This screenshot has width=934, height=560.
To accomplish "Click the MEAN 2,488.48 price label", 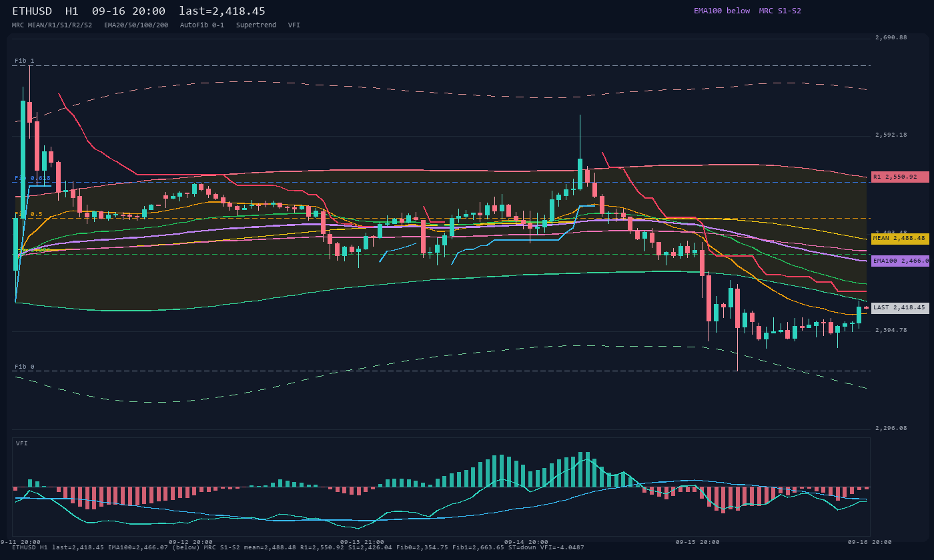I will 900,238.
